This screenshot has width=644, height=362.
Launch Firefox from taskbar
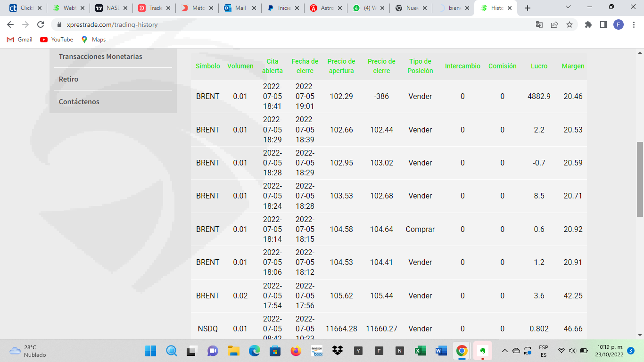pyautogui.click(x=296, y=351)
